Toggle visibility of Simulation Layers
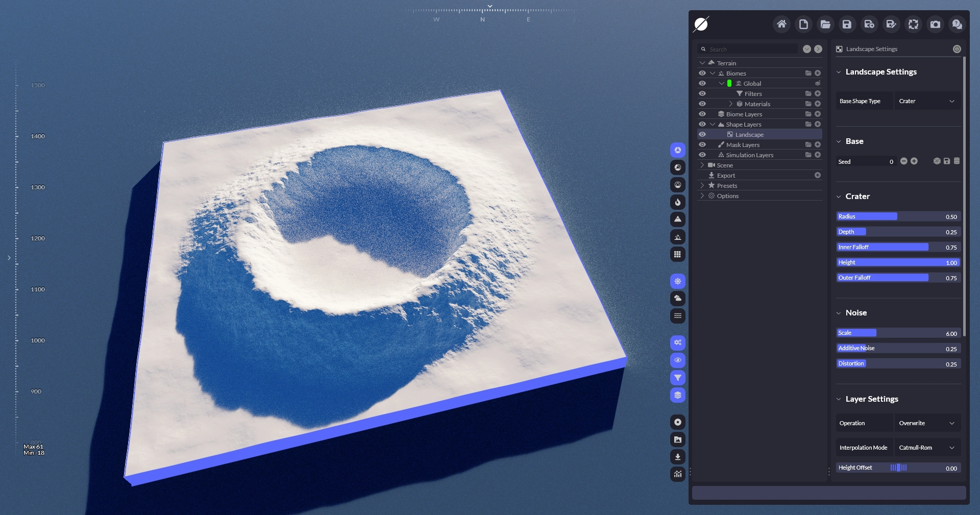The image size is (980, 515). [x=702, y=155]
